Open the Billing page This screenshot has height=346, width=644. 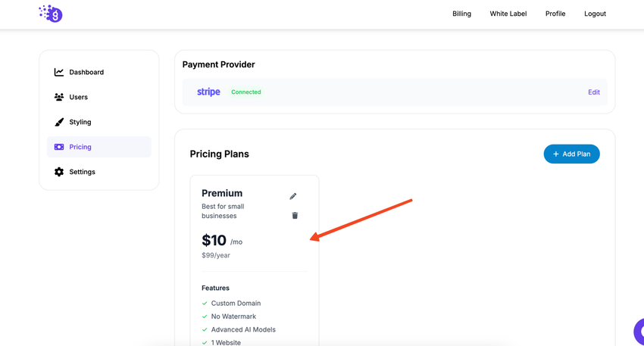click(461, 14)
